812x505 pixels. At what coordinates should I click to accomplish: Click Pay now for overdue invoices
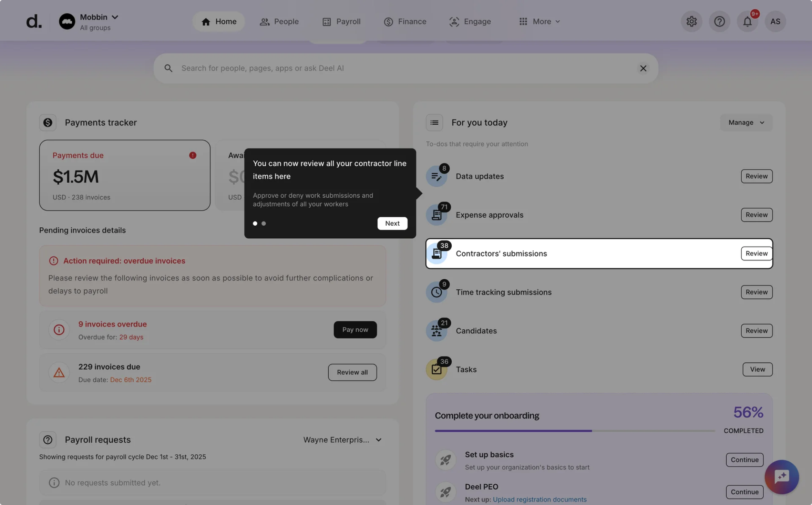pos(355,330)
